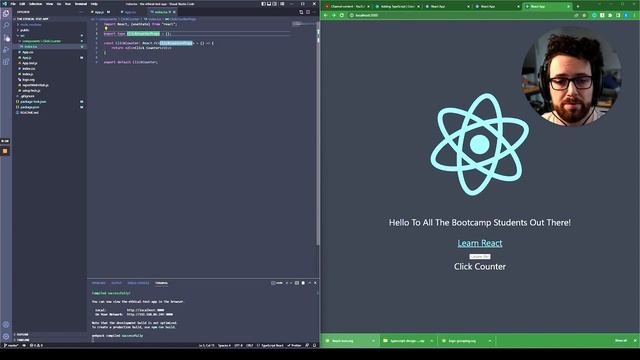
Task: Open the browser's three-dot menu
Action: click(635, 15)
